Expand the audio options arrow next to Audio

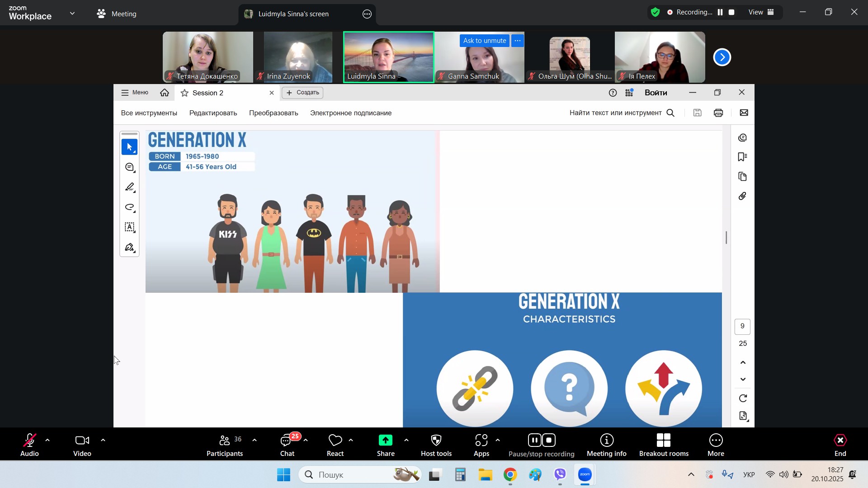[x=47, y=441]
